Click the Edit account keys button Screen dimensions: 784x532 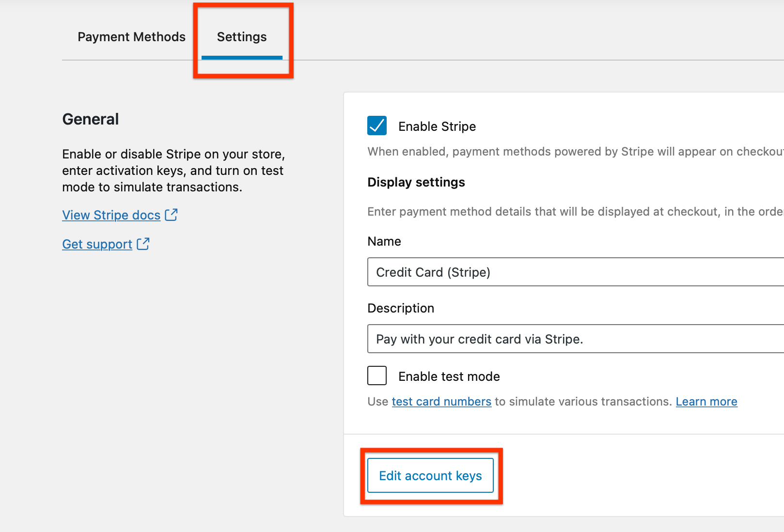click(430, 475)
